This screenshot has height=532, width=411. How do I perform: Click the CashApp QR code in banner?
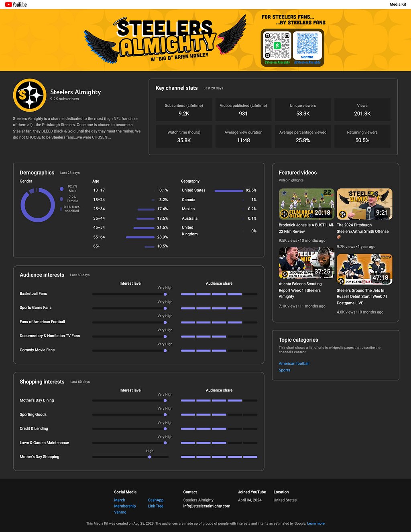pyautogui.click(x=277, y=46)
